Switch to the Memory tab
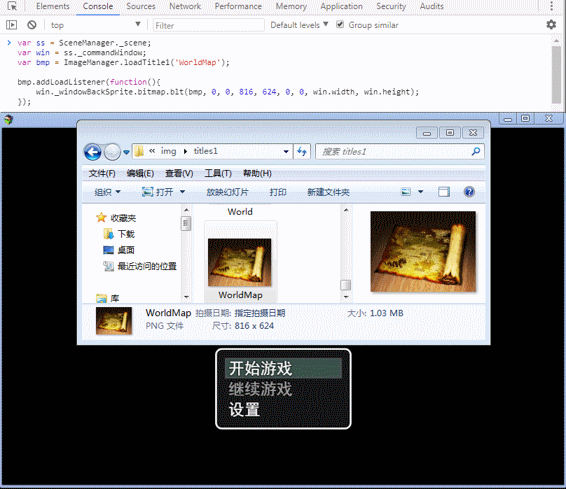 click(x=291, y=6)
